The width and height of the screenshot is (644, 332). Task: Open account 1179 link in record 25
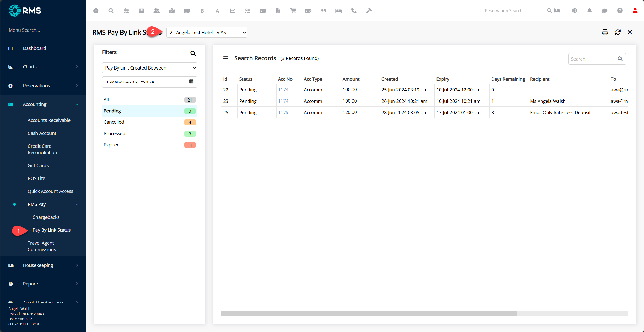(x=283, y=112)
